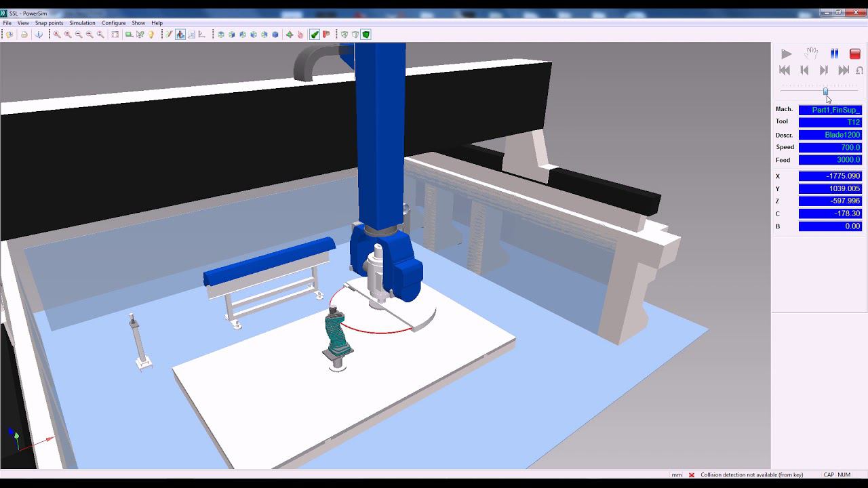Toggle the green check collision tool icon
The image size is (868, 488).
(315, 35)
